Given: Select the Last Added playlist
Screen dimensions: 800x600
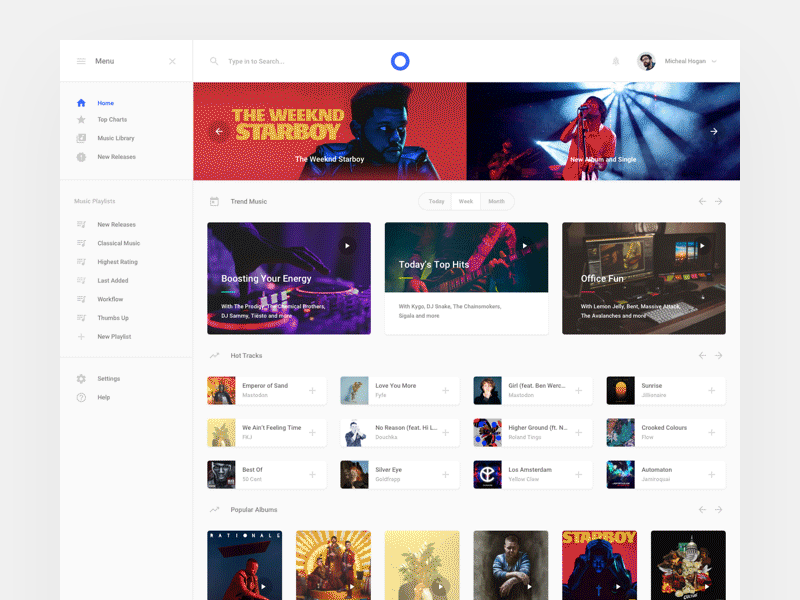Looking at the screenshot, I should (x=113, y=281).
